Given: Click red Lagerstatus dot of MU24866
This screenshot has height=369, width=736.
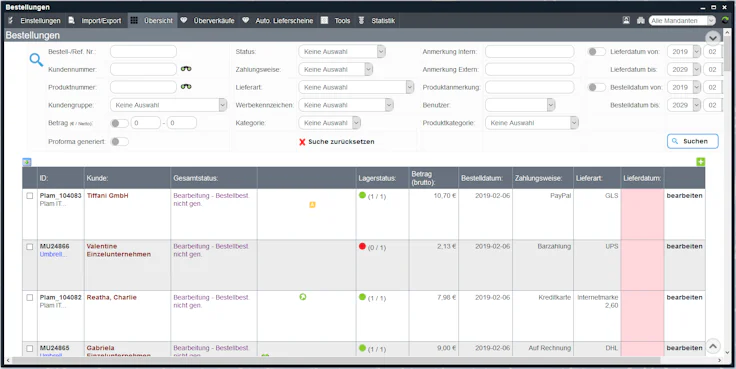Looking at the screenshot, I should [362, 246].
